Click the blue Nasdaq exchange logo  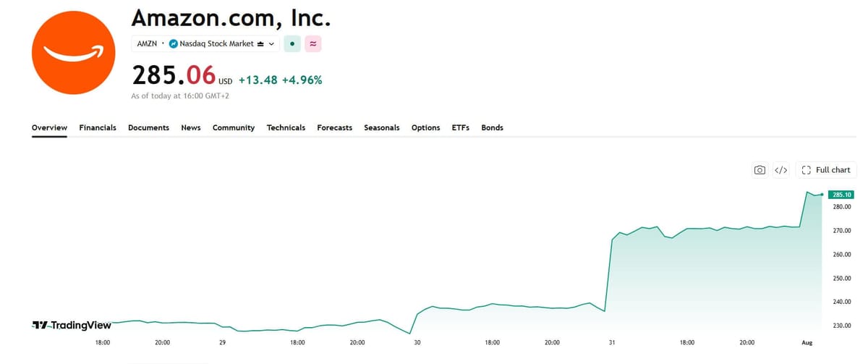[x=173, y=44]
